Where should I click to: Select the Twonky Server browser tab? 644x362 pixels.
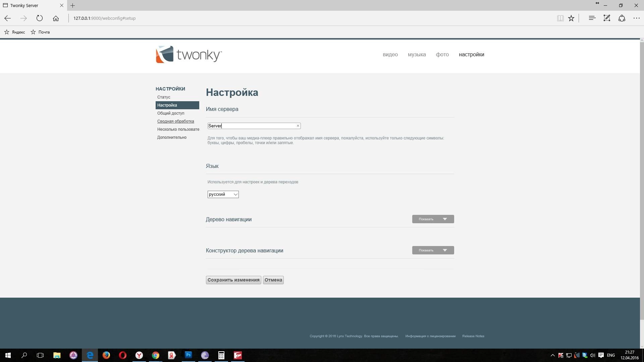[33, 5]
